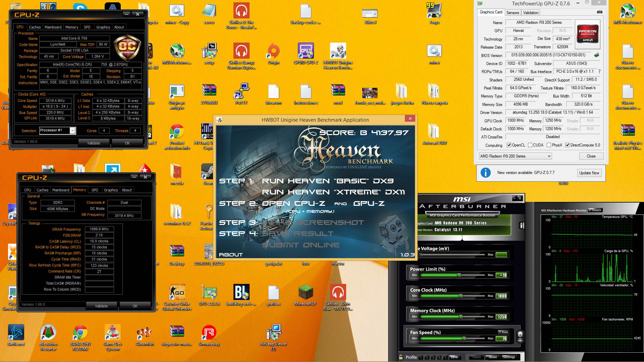Switch to Sensors tab in GPU-Z

click(513, 13)
